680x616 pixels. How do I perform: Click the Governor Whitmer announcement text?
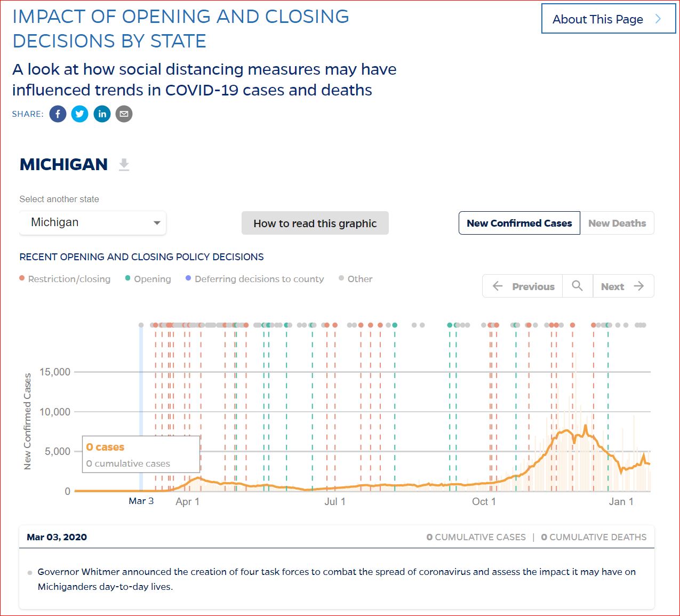pyautogui.click(x=337, y=579)
